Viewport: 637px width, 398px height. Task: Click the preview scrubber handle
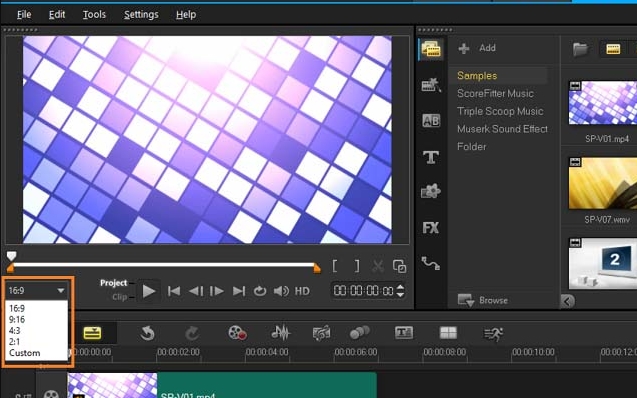(11, 256)
